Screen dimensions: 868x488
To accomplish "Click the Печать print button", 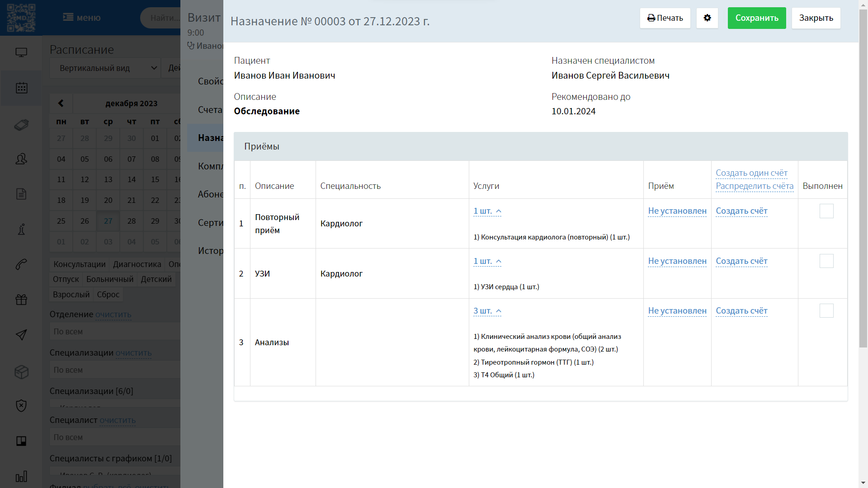I will click(665, 18).
